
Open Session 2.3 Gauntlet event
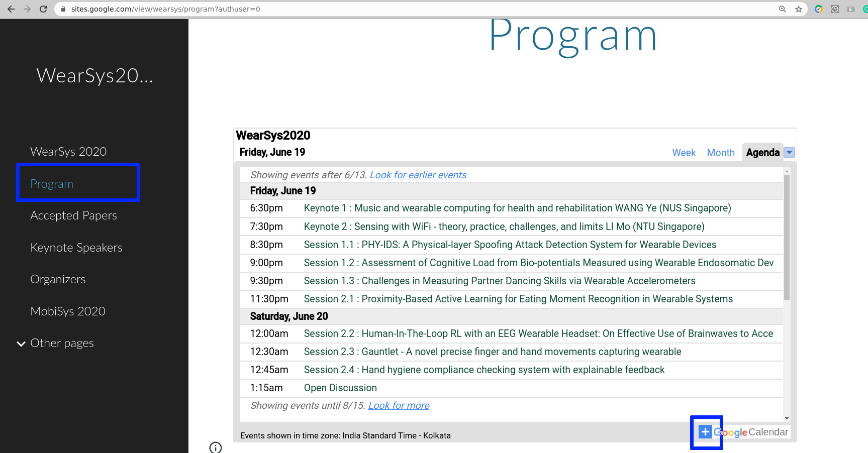coord(493,352)
